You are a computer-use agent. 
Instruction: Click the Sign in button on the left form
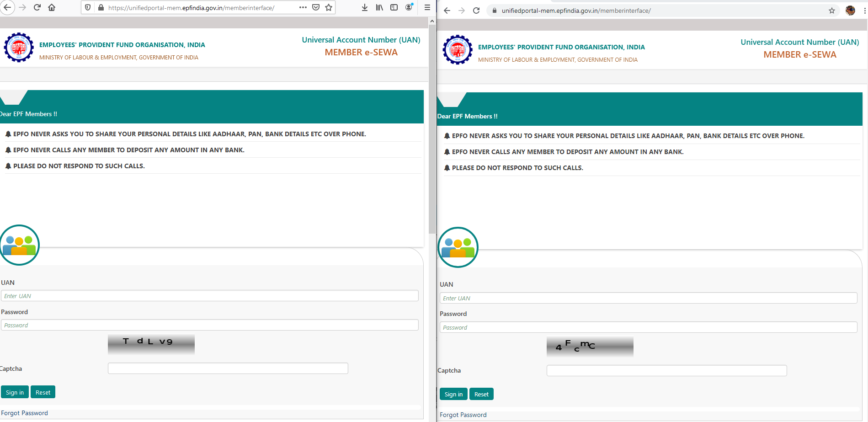pos(15,392)
